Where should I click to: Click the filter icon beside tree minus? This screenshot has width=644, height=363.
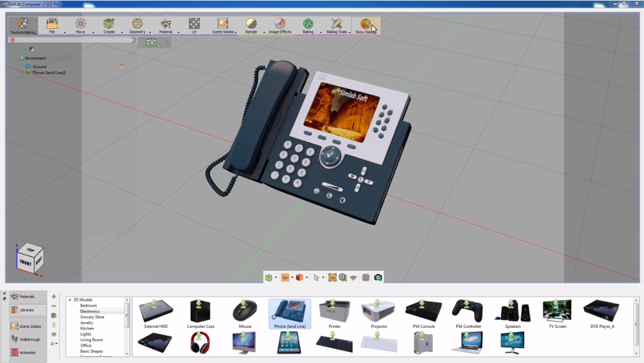click(x=32, y=49)
